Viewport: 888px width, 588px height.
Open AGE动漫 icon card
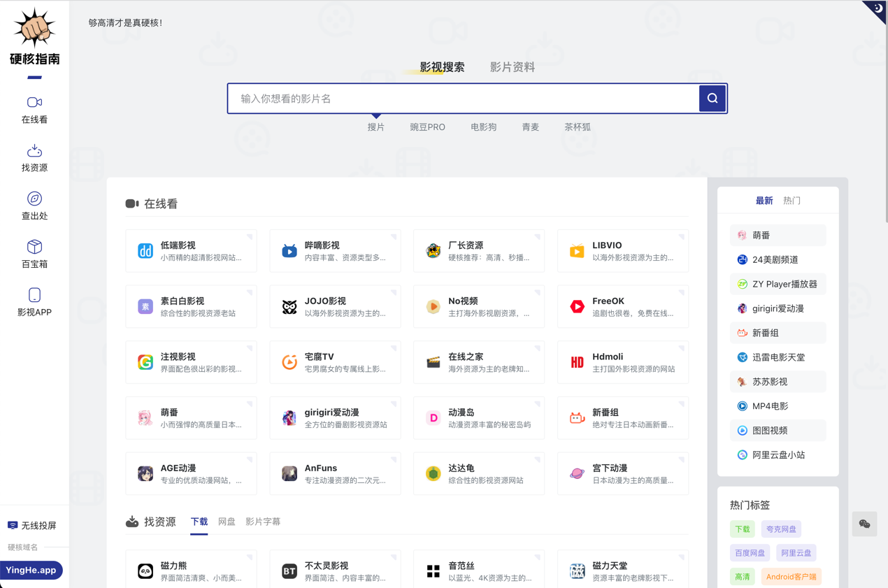pos(191,473)
